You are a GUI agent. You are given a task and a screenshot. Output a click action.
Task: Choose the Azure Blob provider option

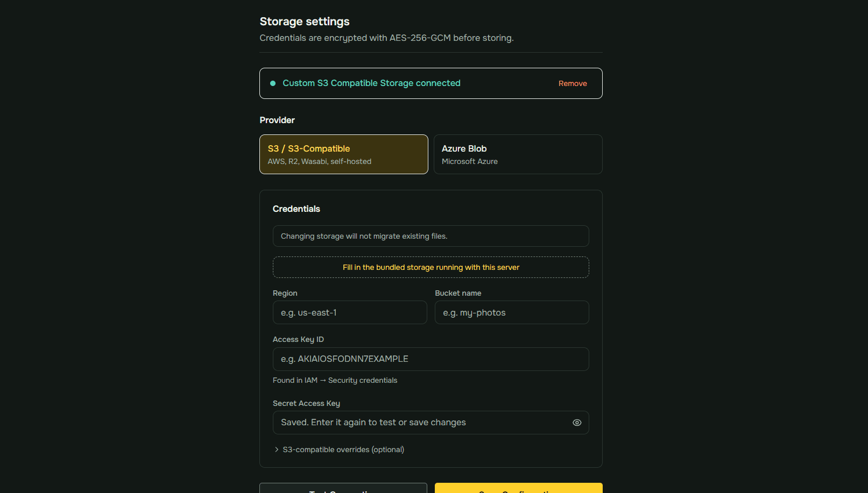click(x=518, y=154)
